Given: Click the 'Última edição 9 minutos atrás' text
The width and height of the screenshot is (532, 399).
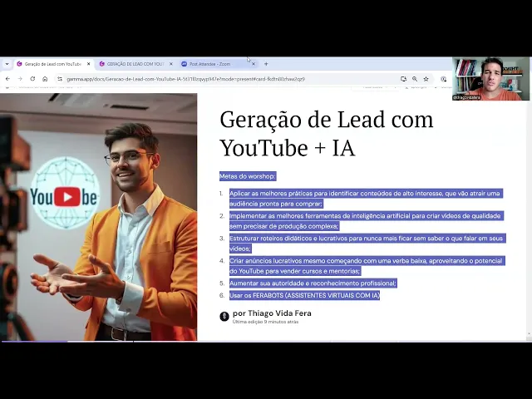Looking at the screenshot, I should click(x=266, y=322).
